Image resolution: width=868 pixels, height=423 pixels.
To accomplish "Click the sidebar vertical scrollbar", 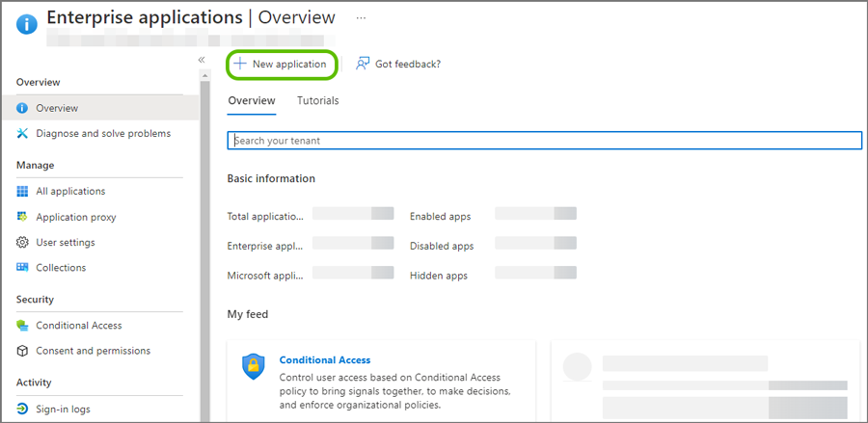I will [204, 241].
